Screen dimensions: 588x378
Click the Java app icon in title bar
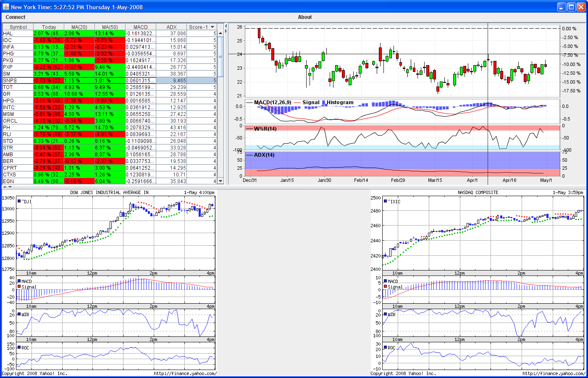(6, 7)
